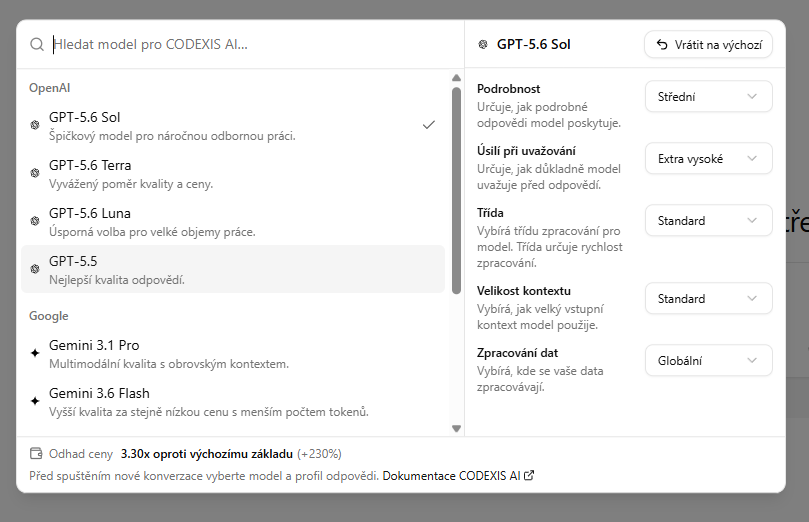Click the Zpracování dat setting label
This screenshot has height=522, width=809.
coord(517,353)
